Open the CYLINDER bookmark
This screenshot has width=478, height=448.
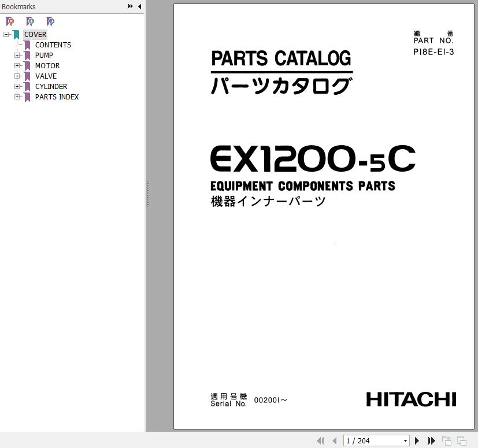[51, 87]
